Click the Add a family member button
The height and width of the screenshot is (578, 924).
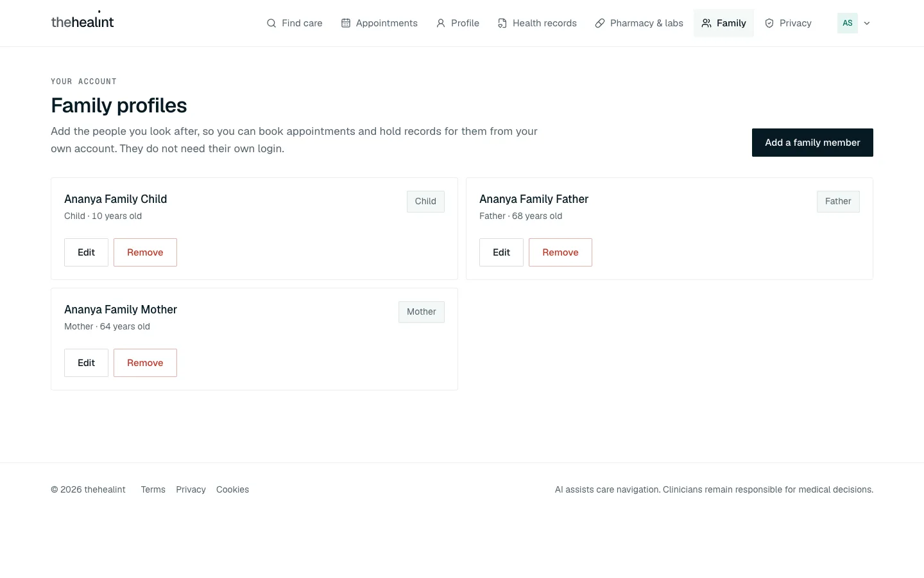point(812,143)
